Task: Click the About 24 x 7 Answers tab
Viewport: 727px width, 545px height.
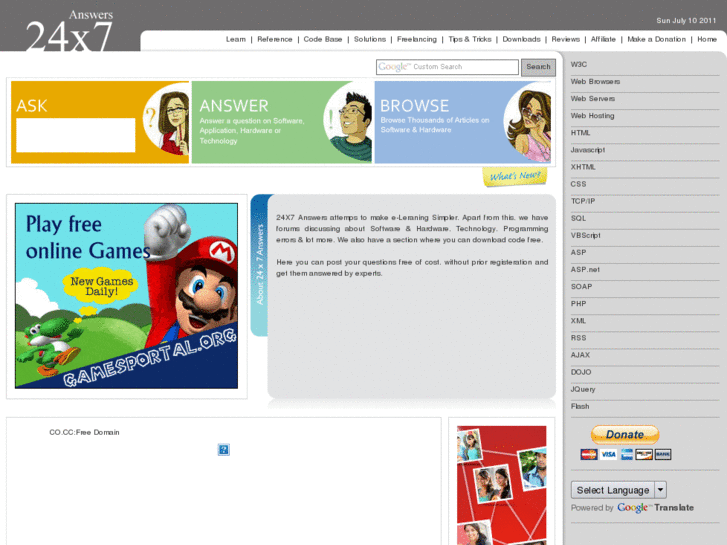Action: click(260, 264)
